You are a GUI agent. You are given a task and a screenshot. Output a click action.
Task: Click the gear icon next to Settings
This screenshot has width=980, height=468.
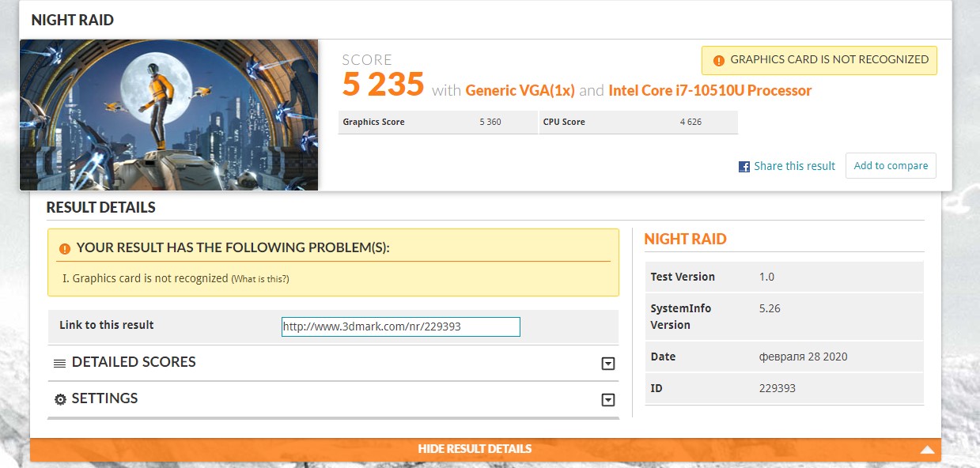point(60,399)
